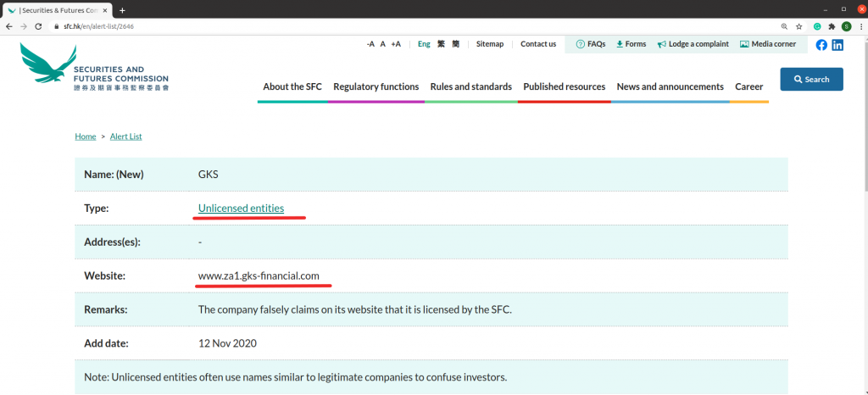Open a new browser tab
This screenshot has width=868, height=395.
(x=122, y=10)
